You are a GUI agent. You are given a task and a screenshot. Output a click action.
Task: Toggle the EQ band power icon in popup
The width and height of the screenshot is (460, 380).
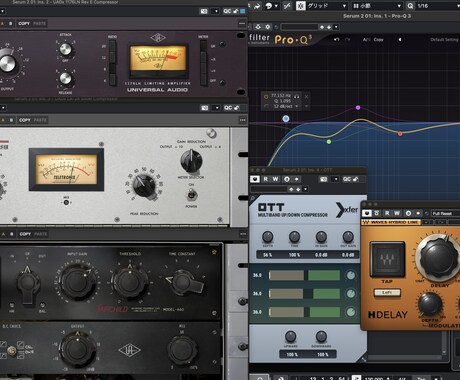pyautogui.click(x=266, y=97)
